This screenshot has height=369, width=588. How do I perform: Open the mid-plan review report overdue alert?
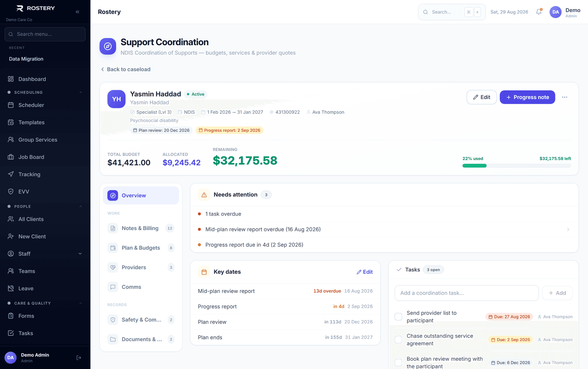tap(384, 229)
